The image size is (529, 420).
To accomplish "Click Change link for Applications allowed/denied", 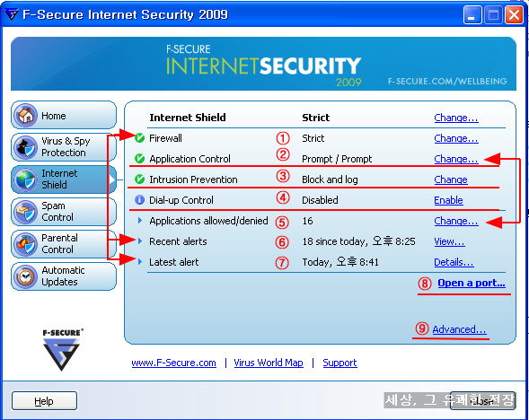I will (x=456, y=221).
